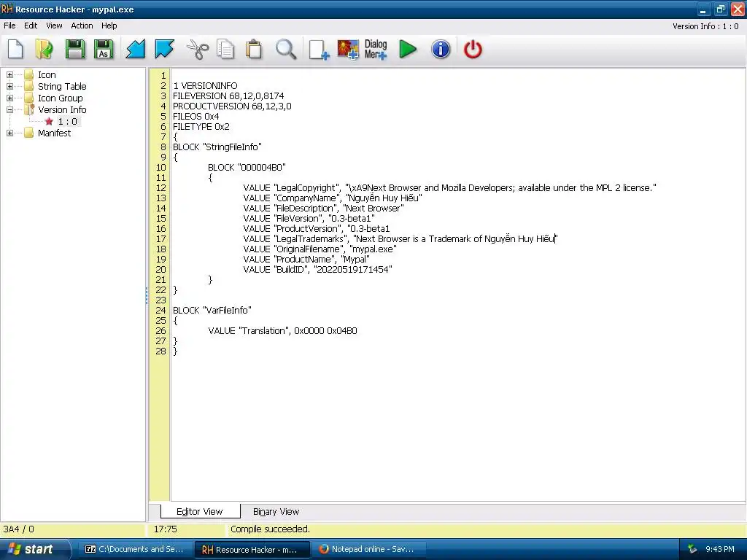Click the OriginalFilename value line
The width and height of the screenshot is (747, 560).
320,249
